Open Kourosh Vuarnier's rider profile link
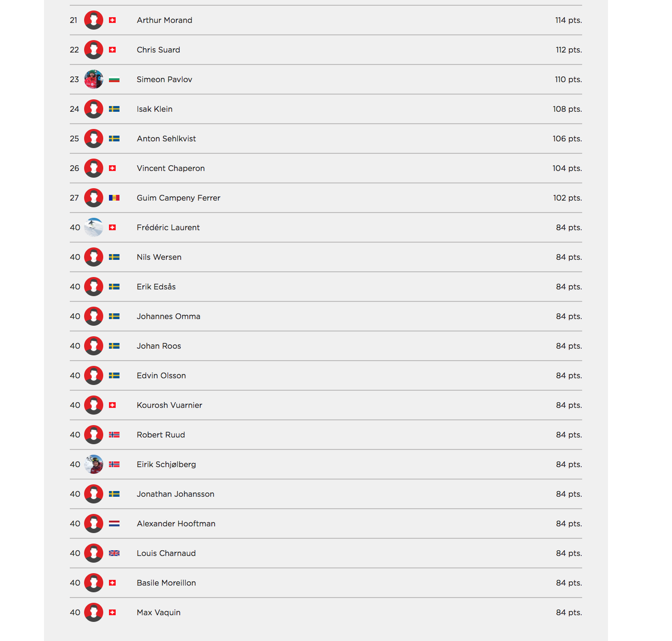The image size is (672, 641). pos(169,405)
